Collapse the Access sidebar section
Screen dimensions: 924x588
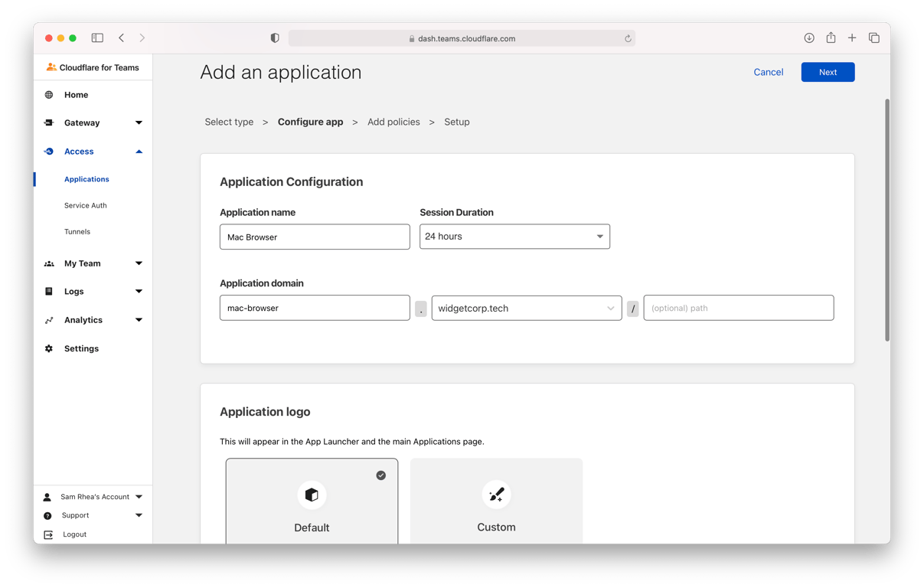click(x=139, y=152)
